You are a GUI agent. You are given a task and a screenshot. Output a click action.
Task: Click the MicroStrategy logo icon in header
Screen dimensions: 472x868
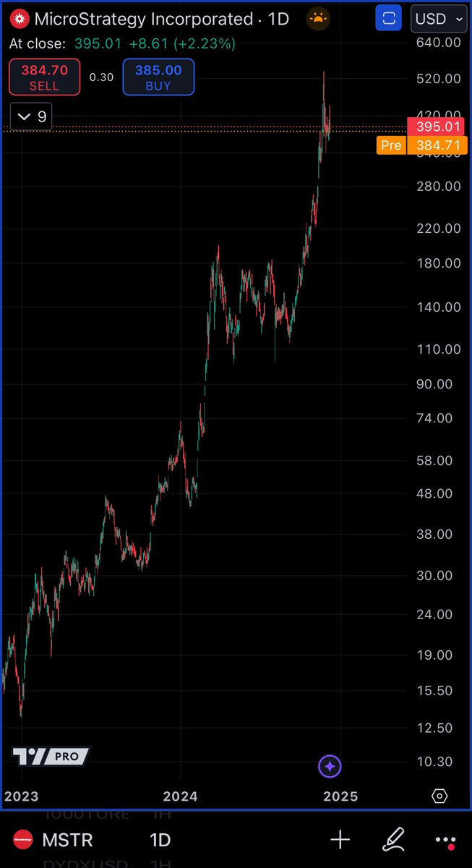click(21, 19)
